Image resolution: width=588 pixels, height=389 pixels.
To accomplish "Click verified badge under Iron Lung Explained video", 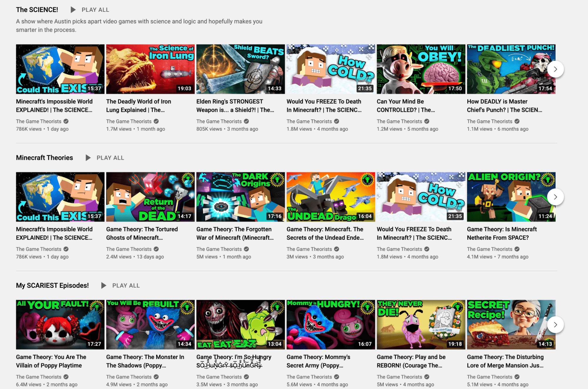I will coord(156,121).
